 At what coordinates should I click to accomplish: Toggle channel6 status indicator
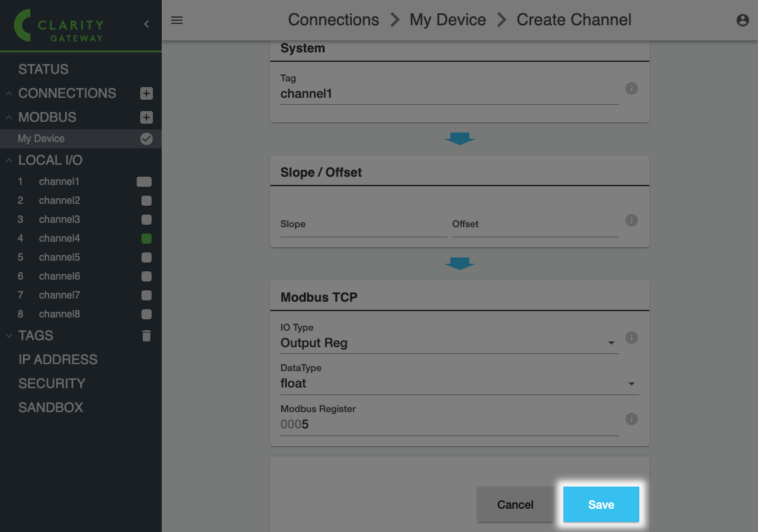point(147,276)
